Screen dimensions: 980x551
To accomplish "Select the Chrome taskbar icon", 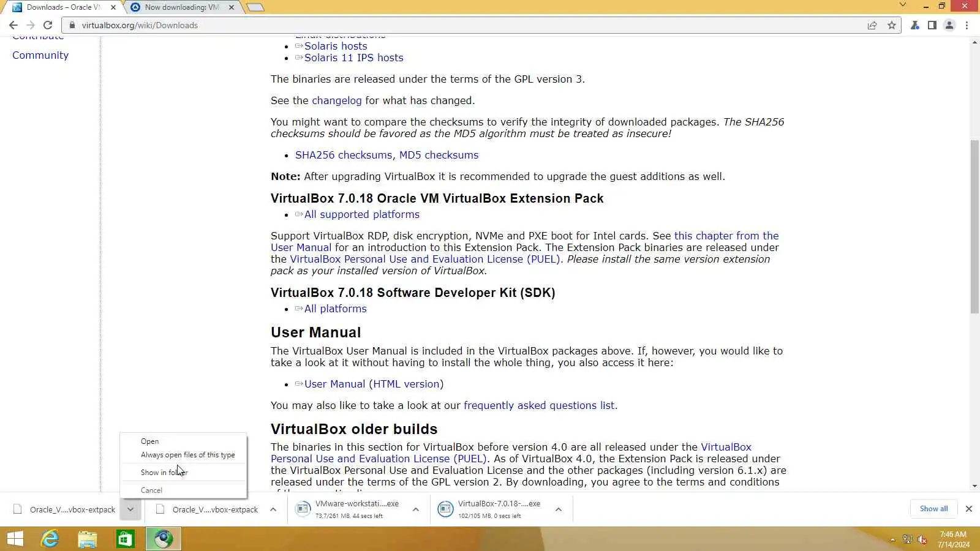I will pos(164,539).
